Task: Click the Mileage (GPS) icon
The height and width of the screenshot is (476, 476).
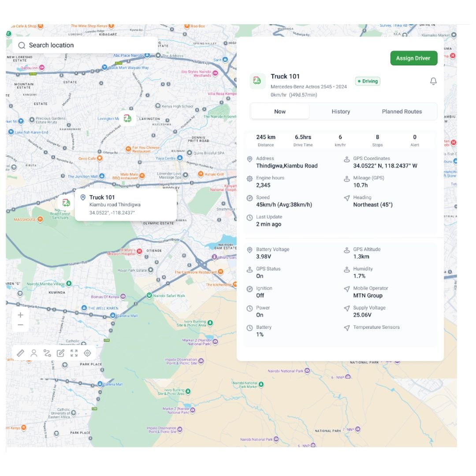Action: pyautogui.click(x=347, y=178)
